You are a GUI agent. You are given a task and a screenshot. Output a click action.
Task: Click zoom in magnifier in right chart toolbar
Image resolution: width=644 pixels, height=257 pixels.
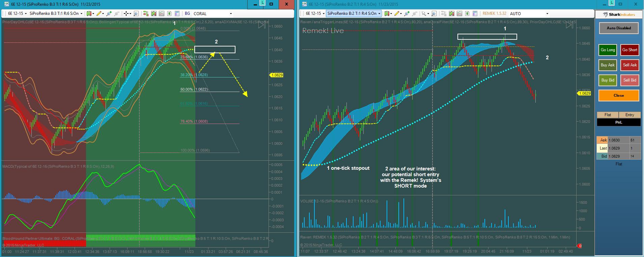(x=407, y=13)
